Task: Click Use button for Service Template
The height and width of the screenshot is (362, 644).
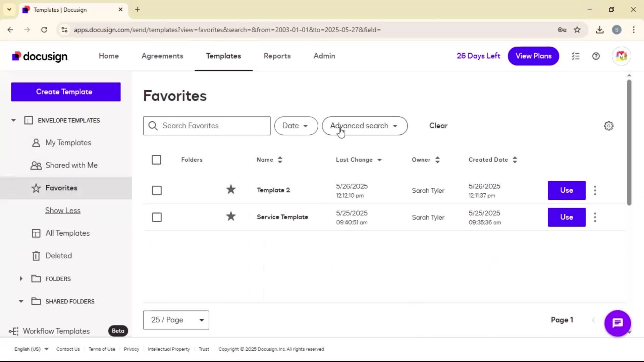Action: coord(567,217)
